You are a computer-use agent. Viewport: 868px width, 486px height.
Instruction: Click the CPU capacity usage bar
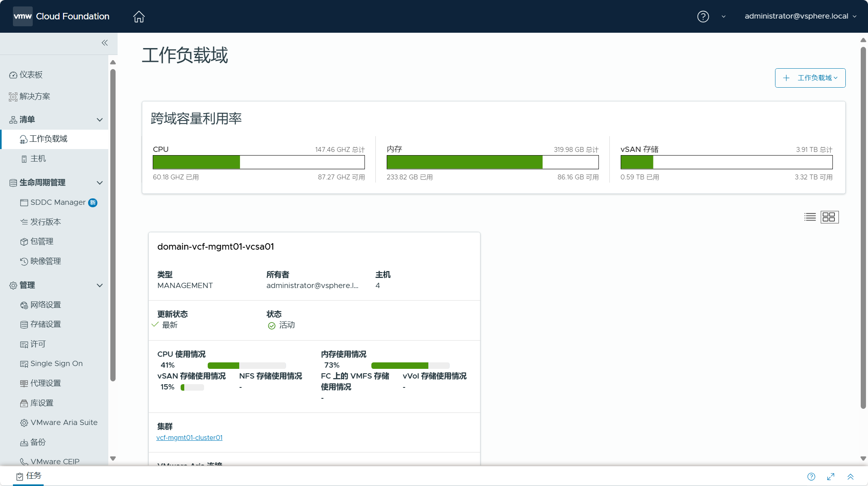click(x=259, y=162)
